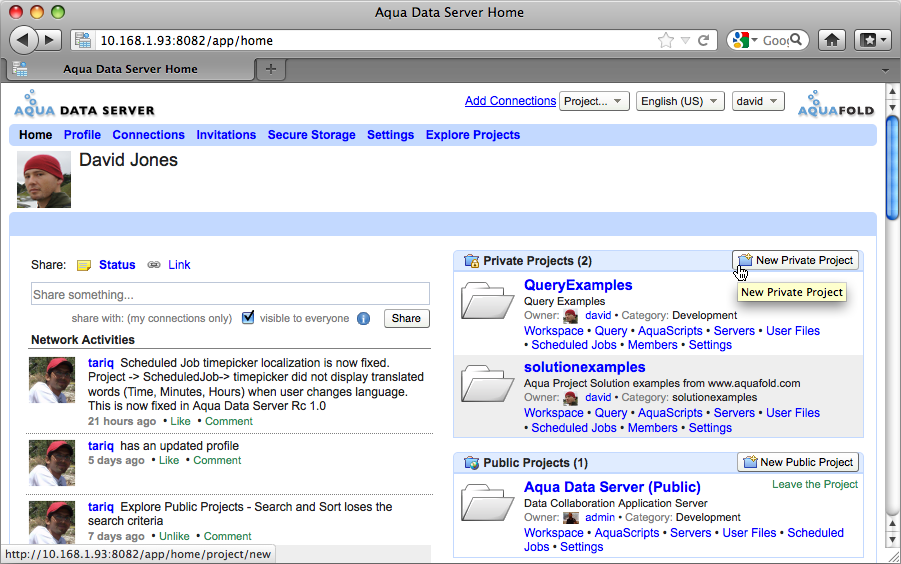Viewport: 901px width, 564px height.
Task: Click the Leave the Project link
Action: pos(814,484)
